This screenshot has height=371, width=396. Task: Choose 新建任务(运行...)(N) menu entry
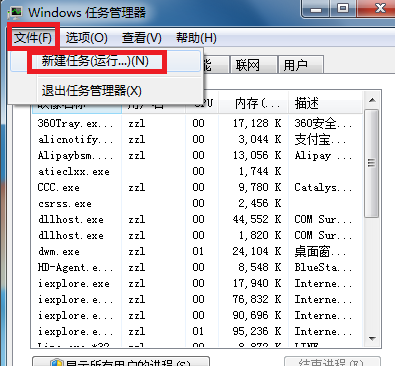[x=106, y=61]
